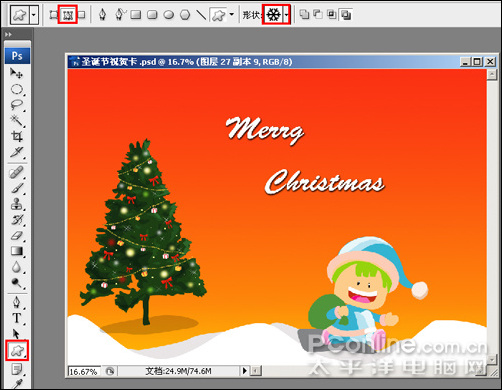Click the horizontal scrollbar left arrow
This screenshot has height=390, width=502.
[x=256, y=371]
